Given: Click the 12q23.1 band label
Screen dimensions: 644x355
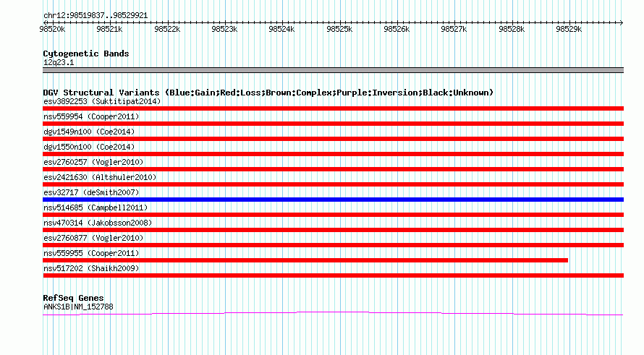Looking at the screenshot, I should (x=59, y=62).
